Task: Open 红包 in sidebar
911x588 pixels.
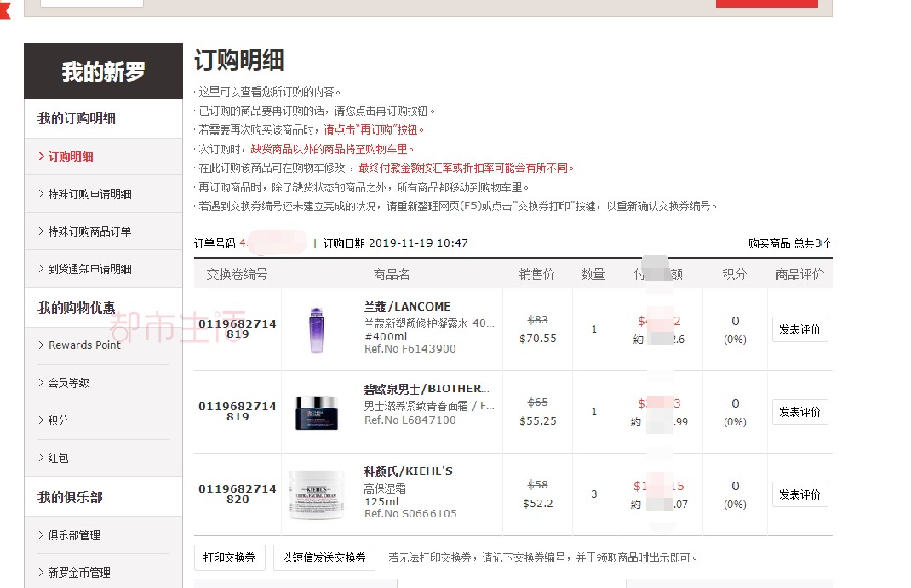Action: tap(58, 458)
